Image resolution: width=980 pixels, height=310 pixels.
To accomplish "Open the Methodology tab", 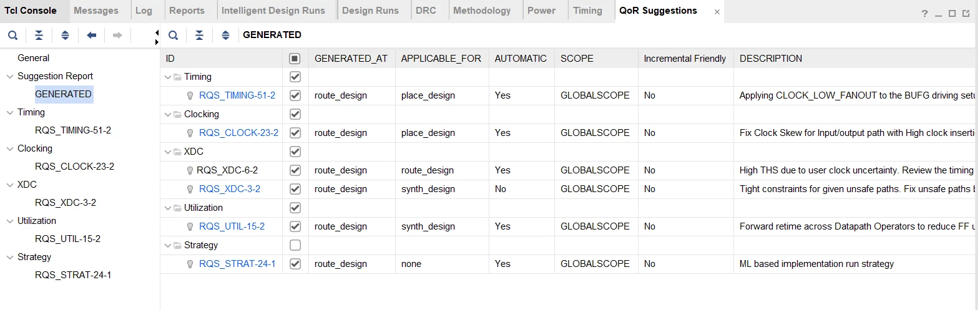I will pyautogui.click(x=482, y=11).
